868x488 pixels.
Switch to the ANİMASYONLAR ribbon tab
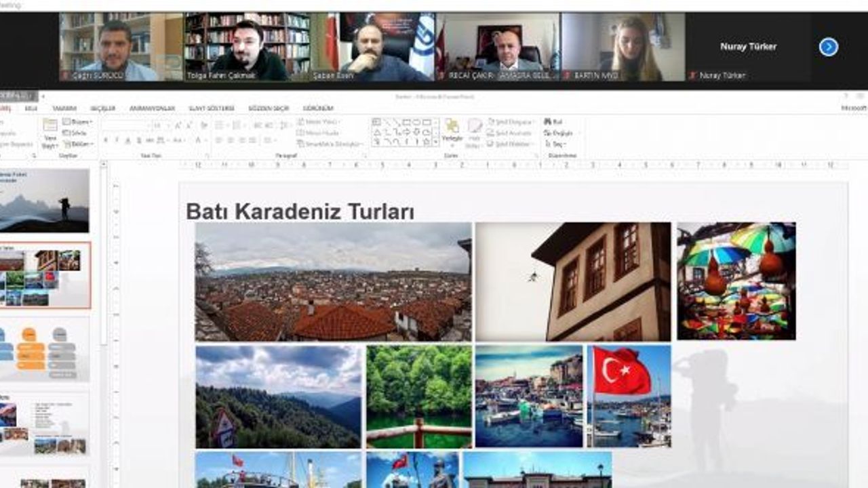coord(152,108)
